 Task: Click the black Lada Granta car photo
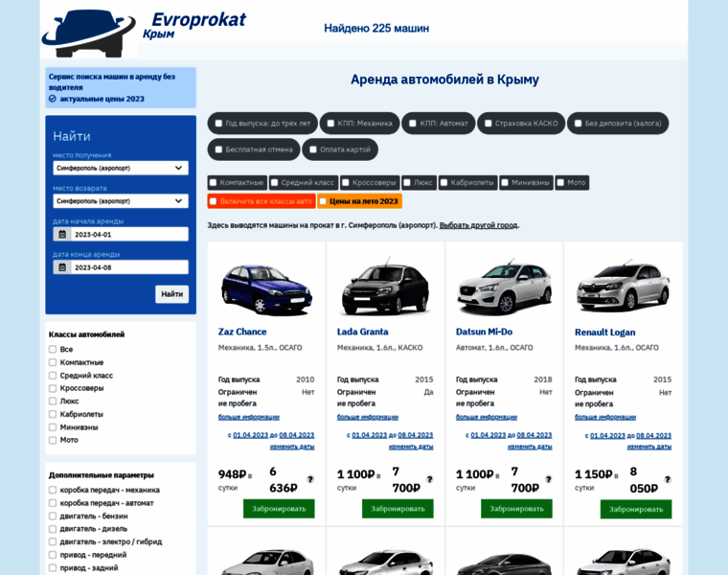point(385,287)
